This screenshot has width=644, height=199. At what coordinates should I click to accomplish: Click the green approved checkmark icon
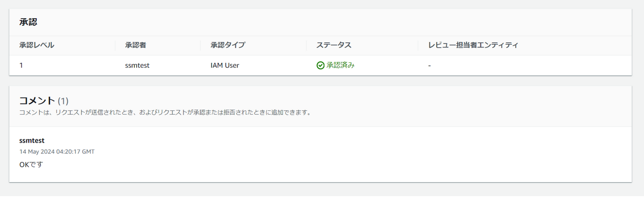pyautogui.click(x=320, y=66)
